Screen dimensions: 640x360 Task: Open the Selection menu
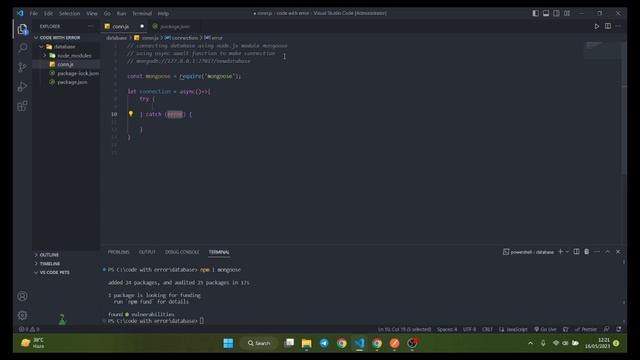(x=69, y=13)
